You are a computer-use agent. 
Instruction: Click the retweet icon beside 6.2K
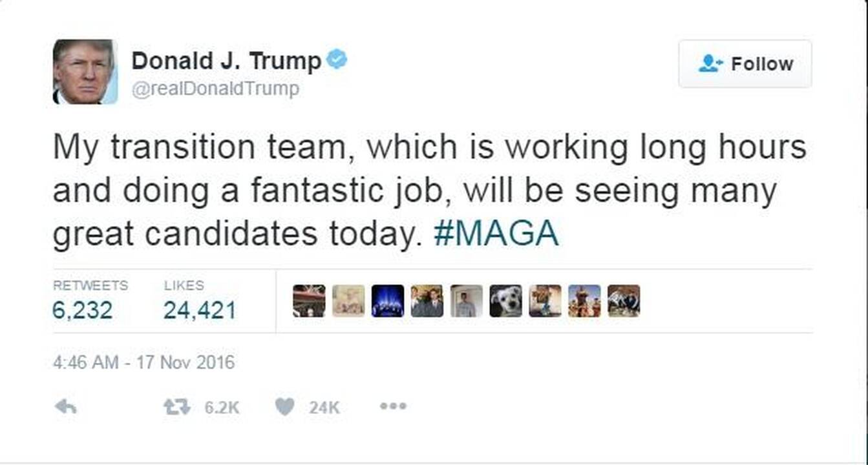176,407
